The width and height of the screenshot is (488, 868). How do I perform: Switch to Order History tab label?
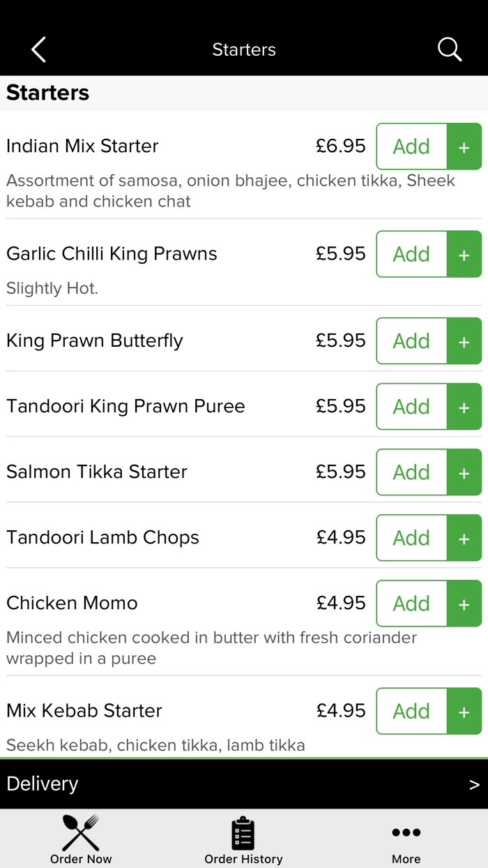click(x=243, y=859)
